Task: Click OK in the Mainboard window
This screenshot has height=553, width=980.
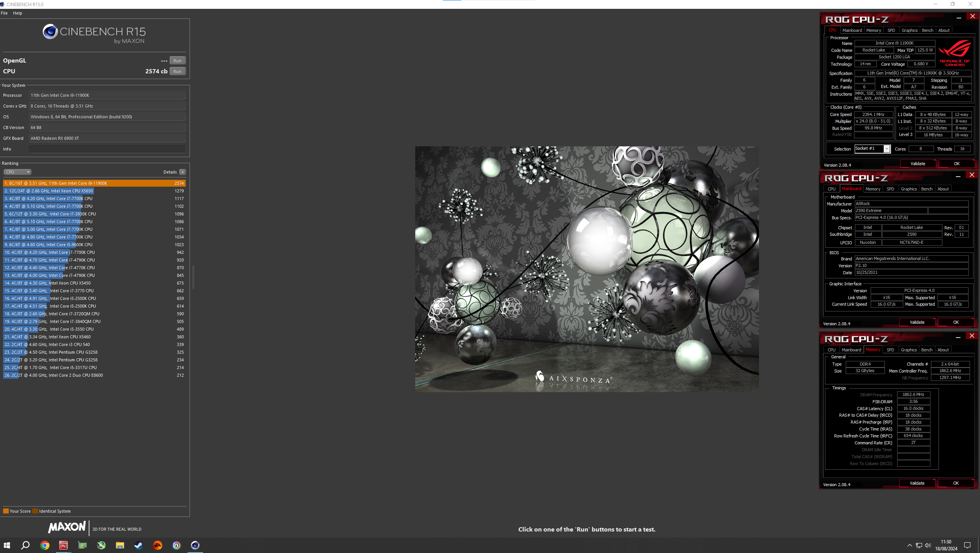Action: [956, 322]
